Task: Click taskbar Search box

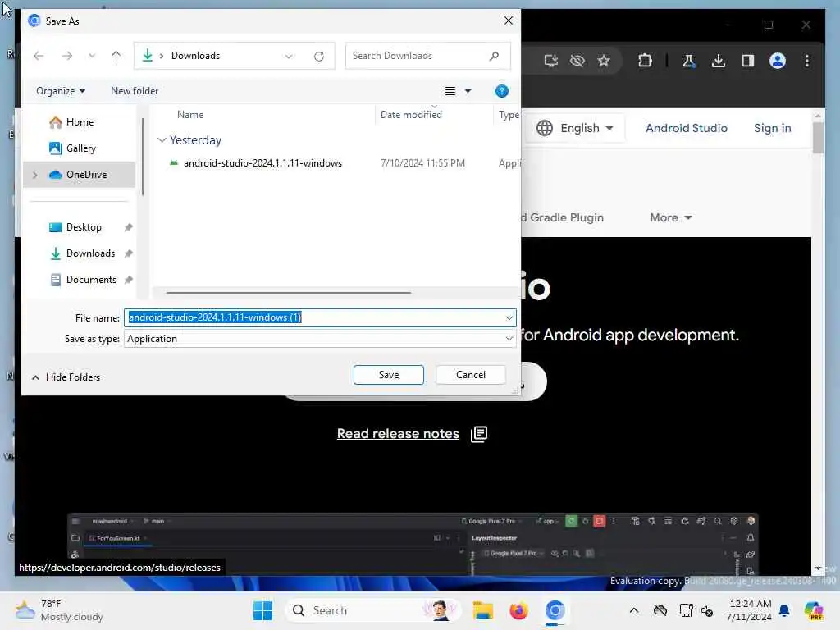Action: point(373,610)
